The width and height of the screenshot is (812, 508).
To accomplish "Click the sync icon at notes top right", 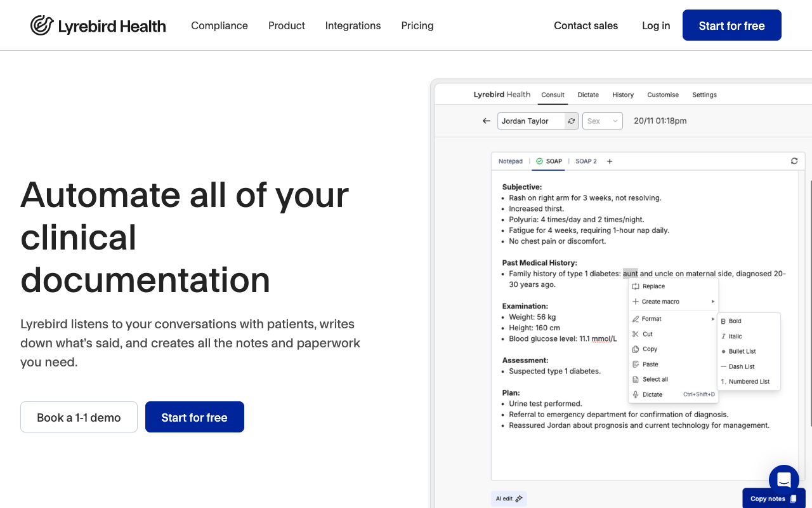I will tap(794, 161).
